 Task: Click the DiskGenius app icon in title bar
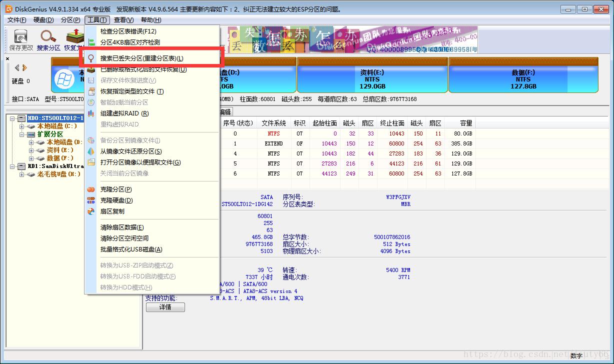tap(9, 9)
